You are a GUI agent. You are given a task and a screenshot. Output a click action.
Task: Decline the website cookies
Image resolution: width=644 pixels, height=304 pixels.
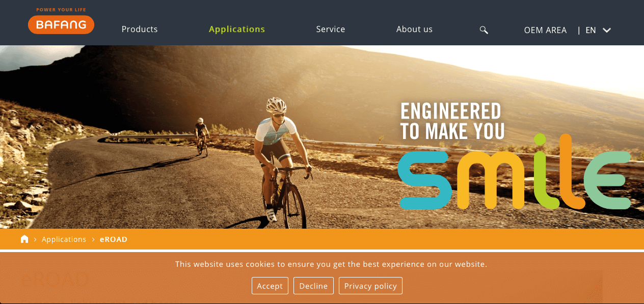click(313, 286)
